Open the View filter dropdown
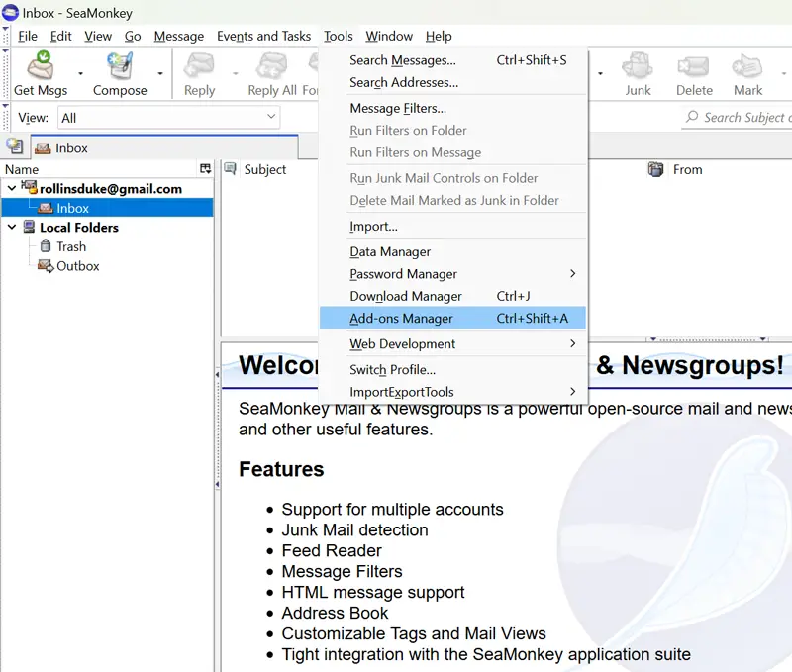 click(168, 118)
